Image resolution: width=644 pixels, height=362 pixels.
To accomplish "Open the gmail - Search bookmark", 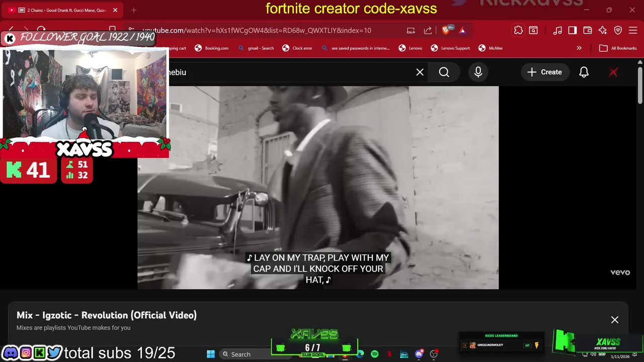I will pos(256,48).
